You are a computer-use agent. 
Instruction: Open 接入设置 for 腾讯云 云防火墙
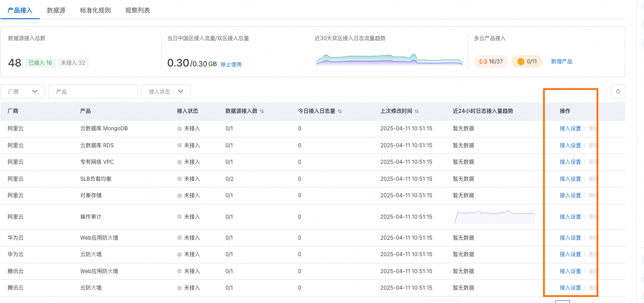click(x=570, y=288)
